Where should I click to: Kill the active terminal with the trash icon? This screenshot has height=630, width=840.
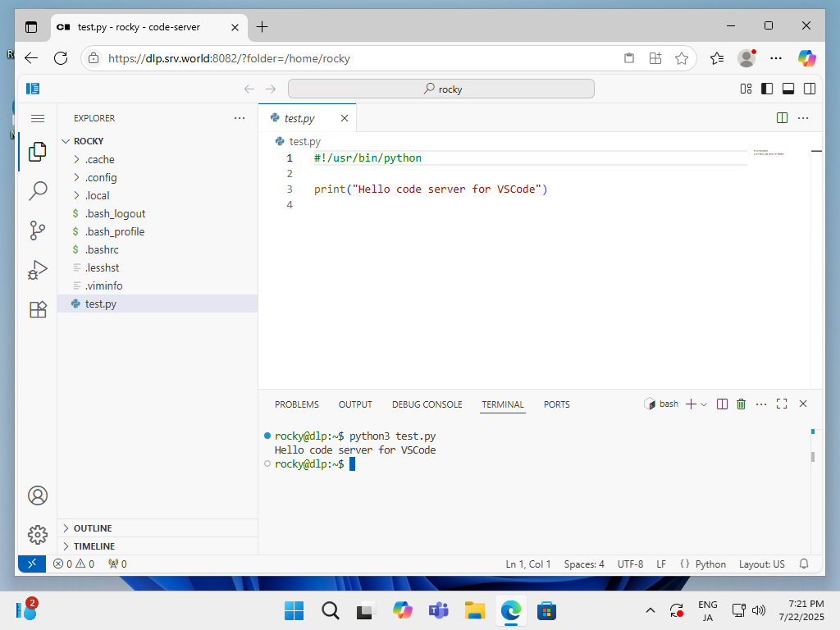click(741, 404)
